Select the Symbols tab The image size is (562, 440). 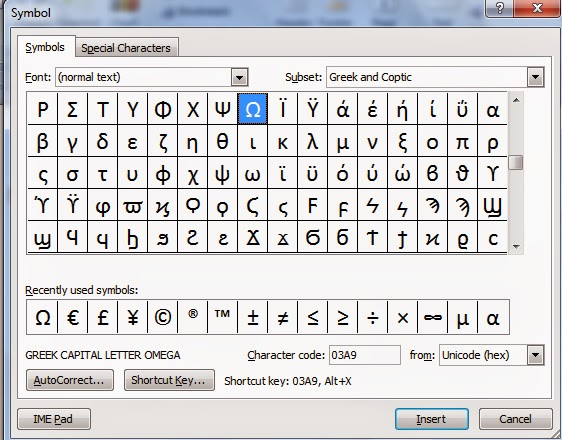46,47
